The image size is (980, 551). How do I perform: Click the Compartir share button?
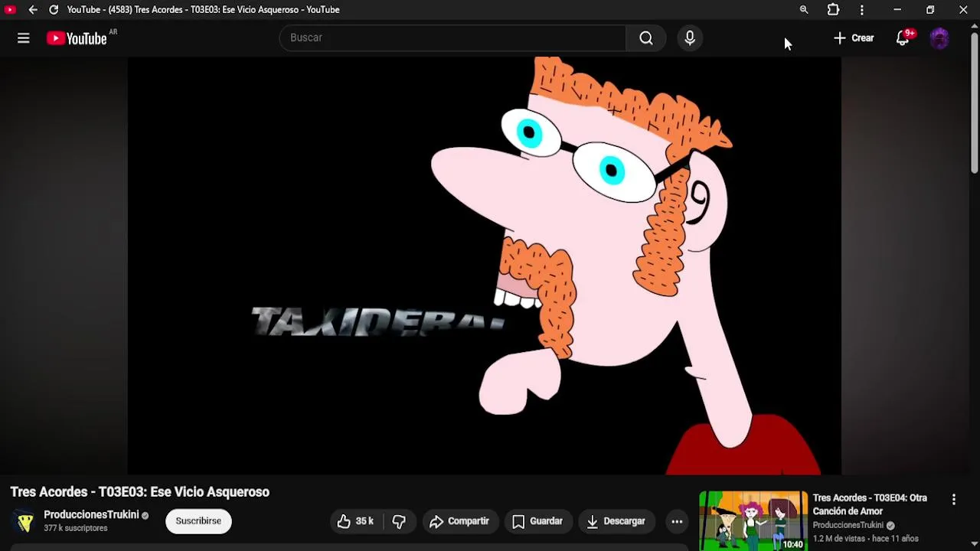click(459, 521)
